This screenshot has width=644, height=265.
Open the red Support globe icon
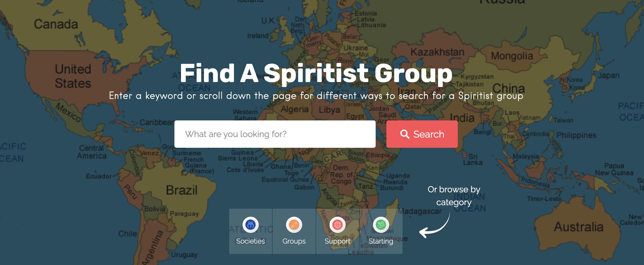pos(337,224)
